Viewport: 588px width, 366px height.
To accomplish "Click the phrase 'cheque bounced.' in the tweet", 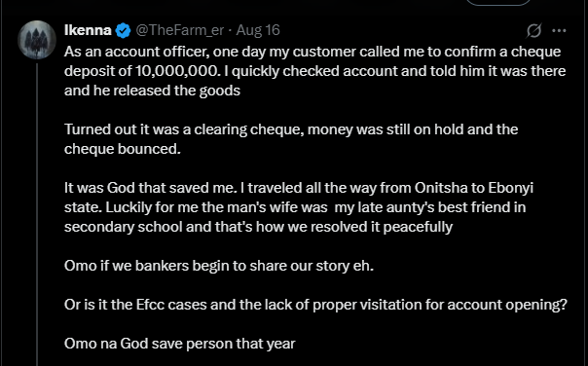I will [123, 149].
